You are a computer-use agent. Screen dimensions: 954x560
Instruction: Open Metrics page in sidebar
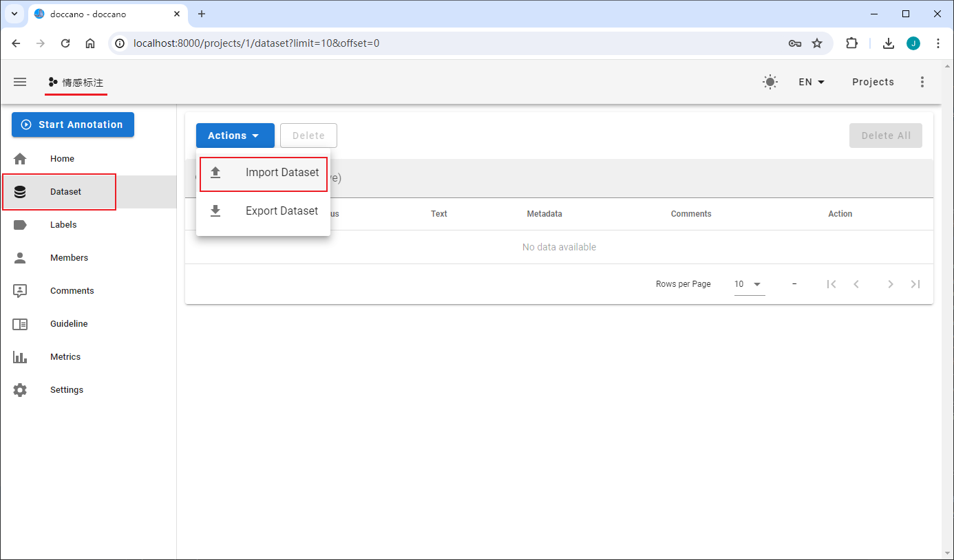click(65, 357)
